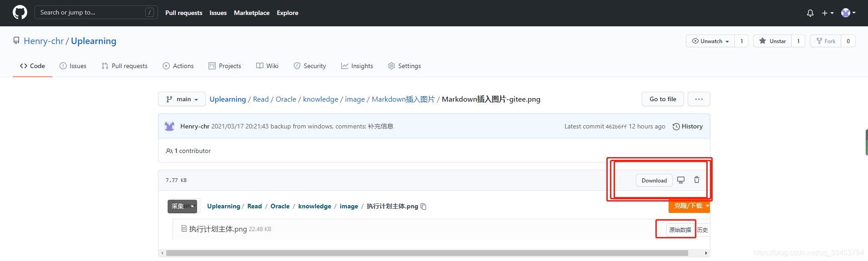Open the plus create-new menu
The height and width of the screenshot is (261, 868).
click(x=828, y=13)
